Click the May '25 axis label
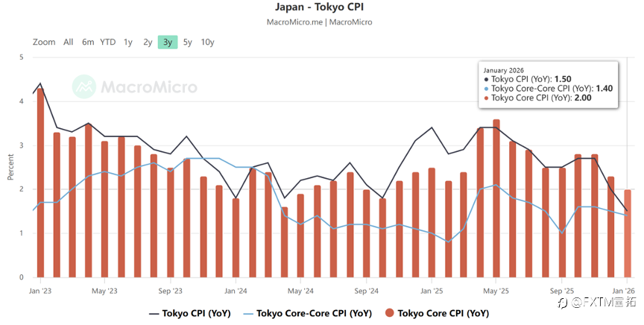 [496, 291]
